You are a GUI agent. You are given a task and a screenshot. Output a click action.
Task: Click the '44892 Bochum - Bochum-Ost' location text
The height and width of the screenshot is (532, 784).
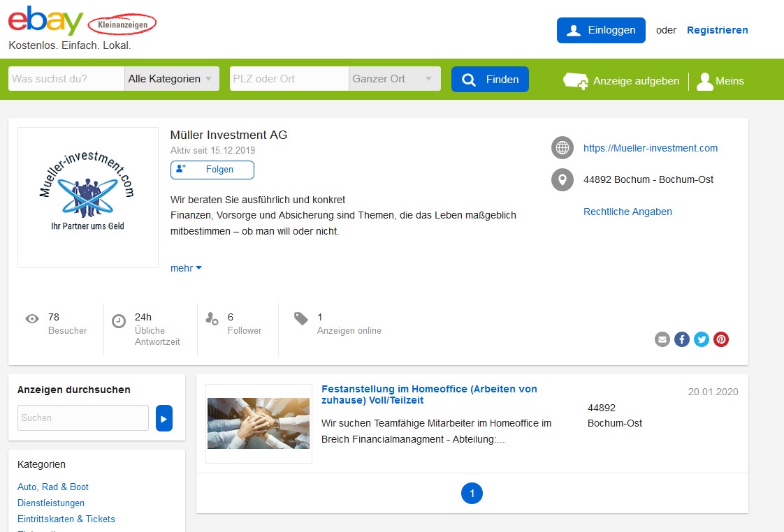click(648, 180)
